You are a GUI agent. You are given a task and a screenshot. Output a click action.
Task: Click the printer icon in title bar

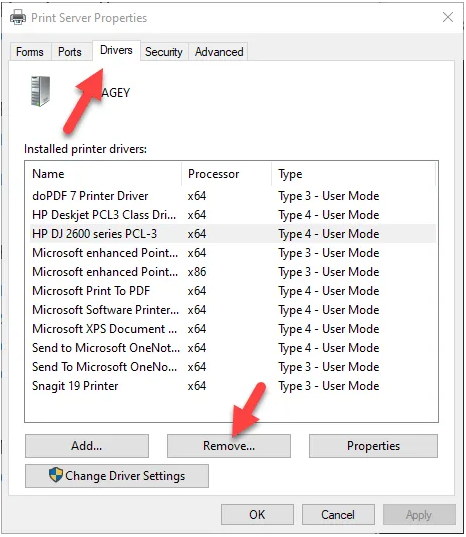pos(18,17)
